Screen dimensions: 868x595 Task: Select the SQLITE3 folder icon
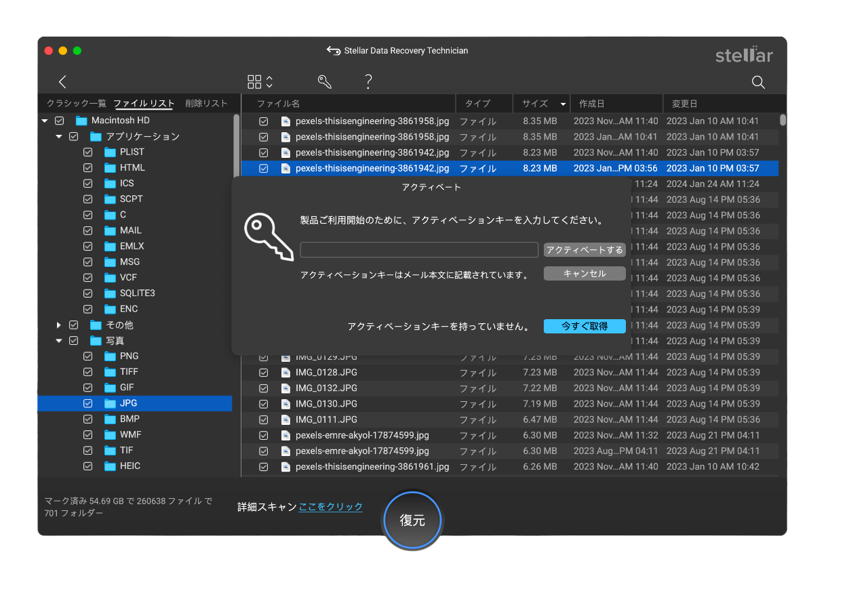click(x=110, y=293)
